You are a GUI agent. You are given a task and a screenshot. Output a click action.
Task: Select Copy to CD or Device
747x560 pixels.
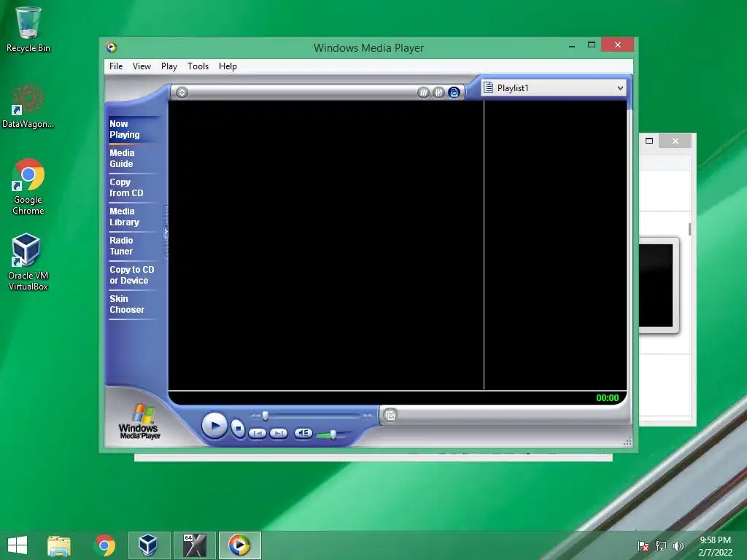(131, 275)
